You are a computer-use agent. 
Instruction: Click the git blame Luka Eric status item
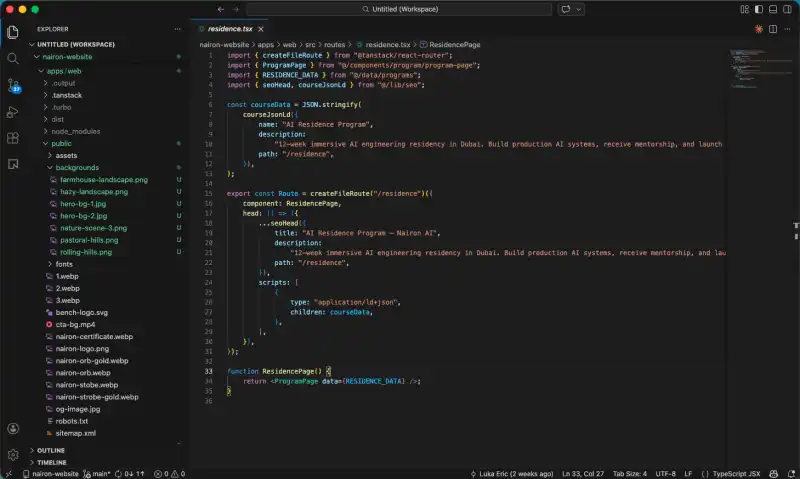(511, 474)
